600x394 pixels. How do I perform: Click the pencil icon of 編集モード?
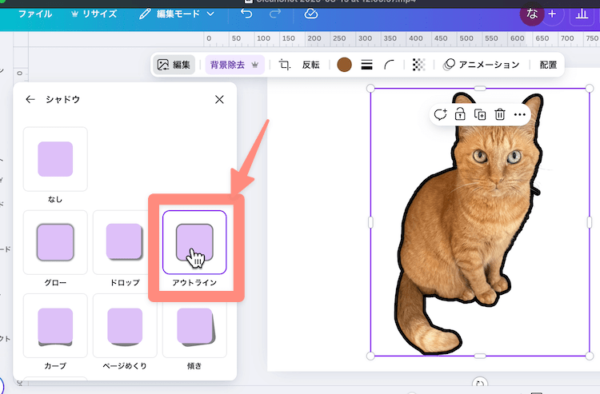pyautogui.click(x=145, y=14)
